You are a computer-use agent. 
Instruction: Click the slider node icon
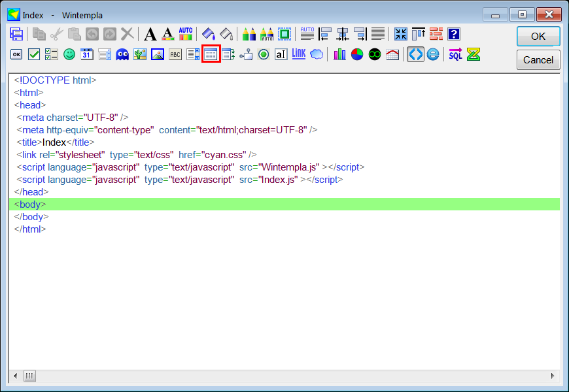tap(246, 55)
